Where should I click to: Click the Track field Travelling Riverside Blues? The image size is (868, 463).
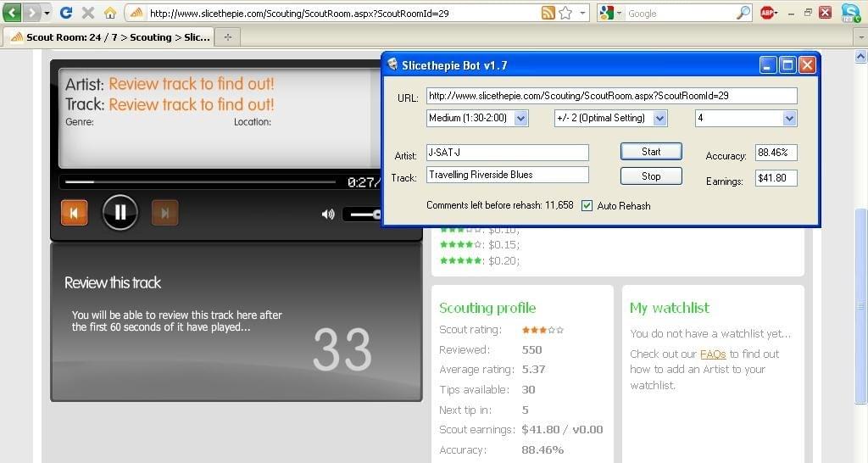(x=508, y=175)
